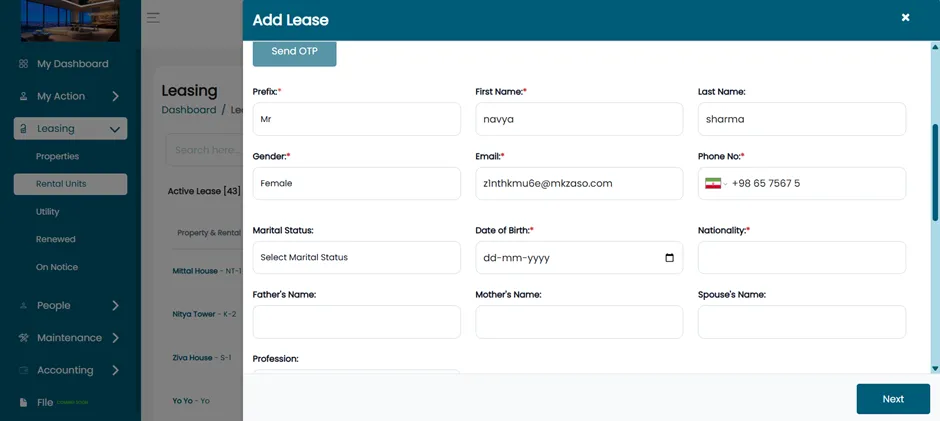Image resolution: width=940 pixels, height=421 pixels.
Task: Click the Date of Birth field
Action: [x=579, y=258]
